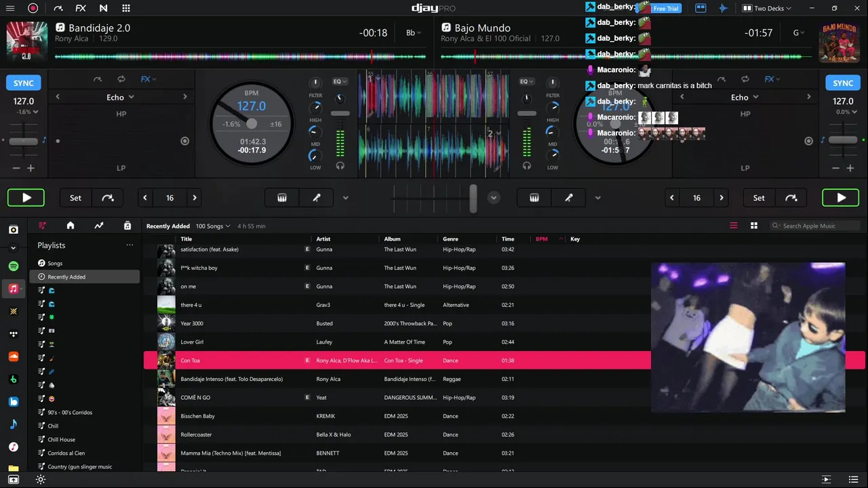
Task: Open the FX panel in top toolbar
Action: click(x=81, y=8)
